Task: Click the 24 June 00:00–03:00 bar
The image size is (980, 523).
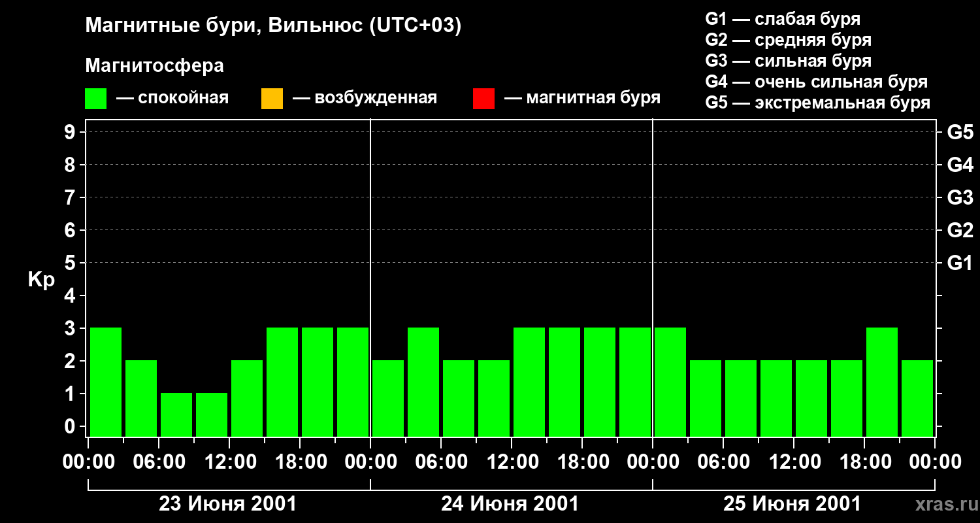Action: pos(388,398)
